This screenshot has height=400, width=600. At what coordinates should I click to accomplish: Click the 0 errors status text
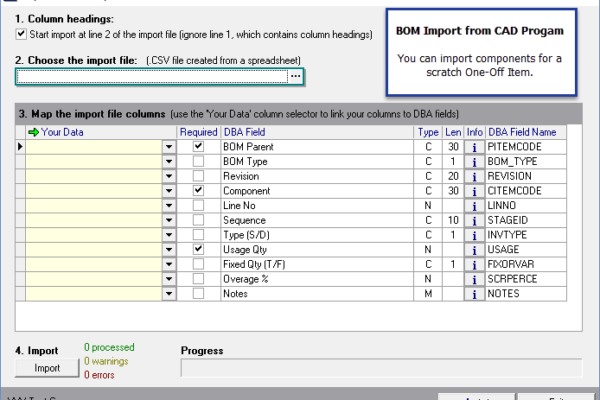(x=99, y=375)
